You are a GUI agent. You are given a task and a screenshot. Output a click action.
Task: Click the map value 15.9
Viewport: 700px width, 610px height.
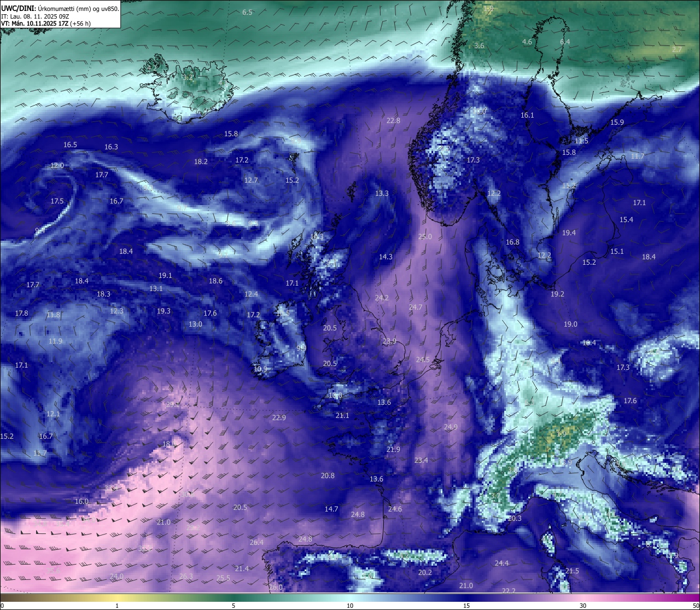tap(617, 122)
